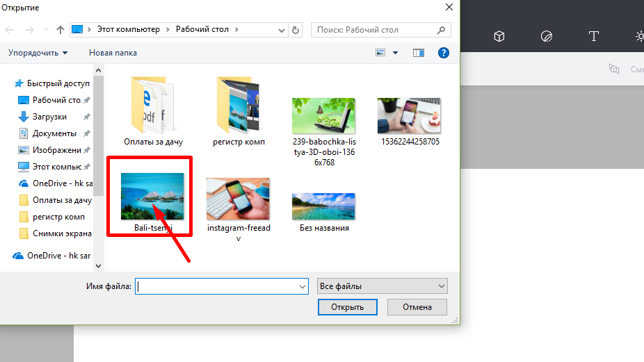Image resolution: width=644 pixels, height=362 pixels.
Task: Open the 'Все файлы' file type dropdown
Action: pyautogui.click(x=382, y=286)
